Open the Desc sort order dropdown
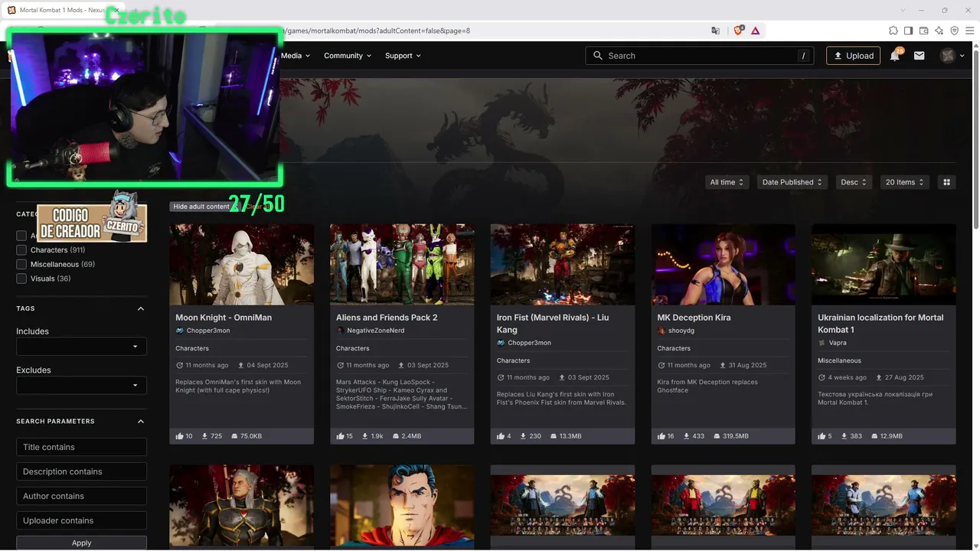980x551 pixels. 854,182
